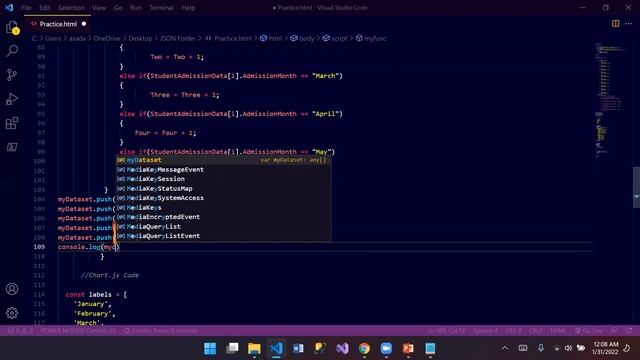Choose the MediaKeyStatusMap suggestion
This screenshot has height=360, width=640.
point(223,189)
